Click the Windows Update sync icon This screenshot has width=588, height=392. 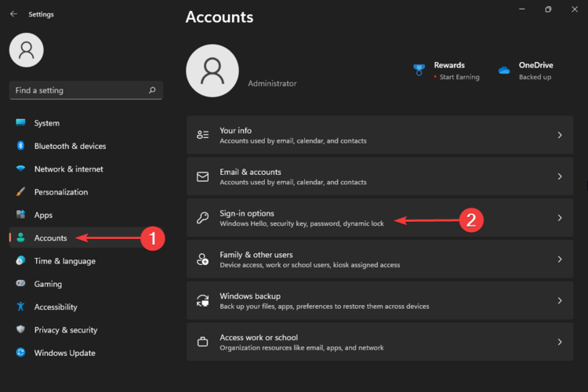[20, 353]
